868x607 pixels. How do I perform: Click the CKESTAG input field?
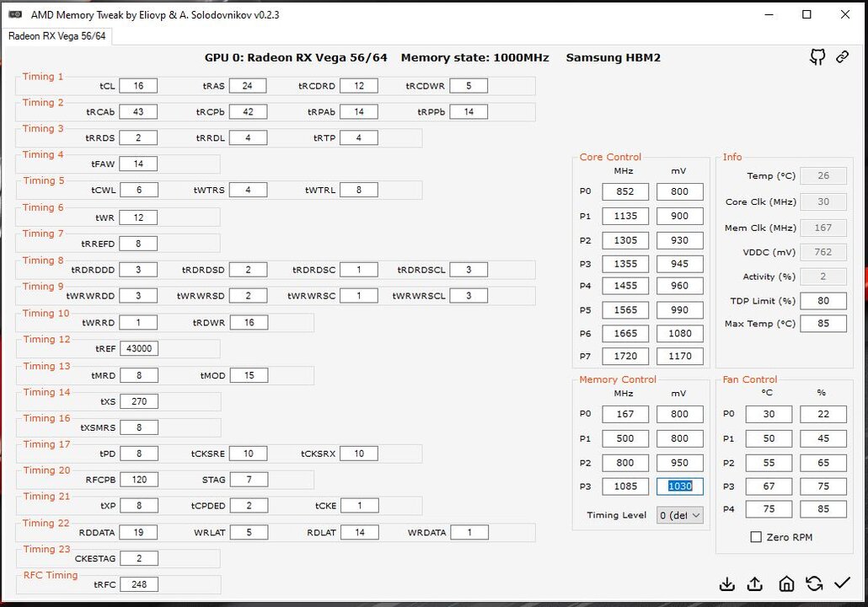[139, 558]
